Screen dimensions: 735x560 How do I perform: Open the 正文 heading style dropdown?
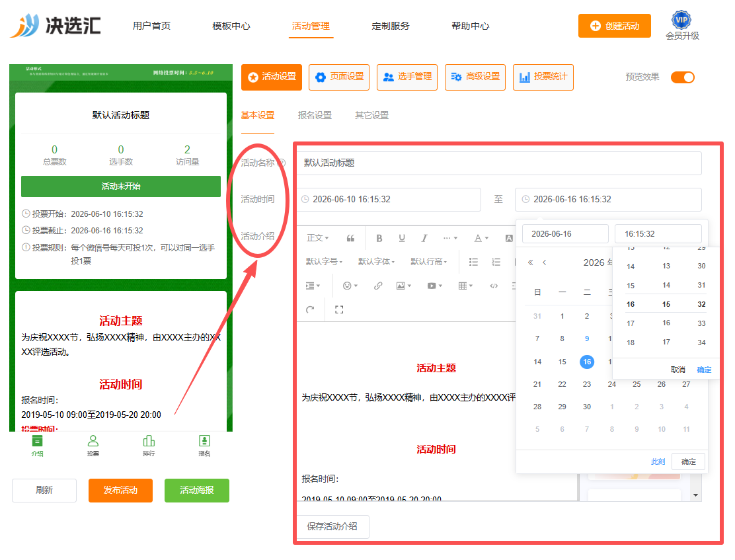318,238
